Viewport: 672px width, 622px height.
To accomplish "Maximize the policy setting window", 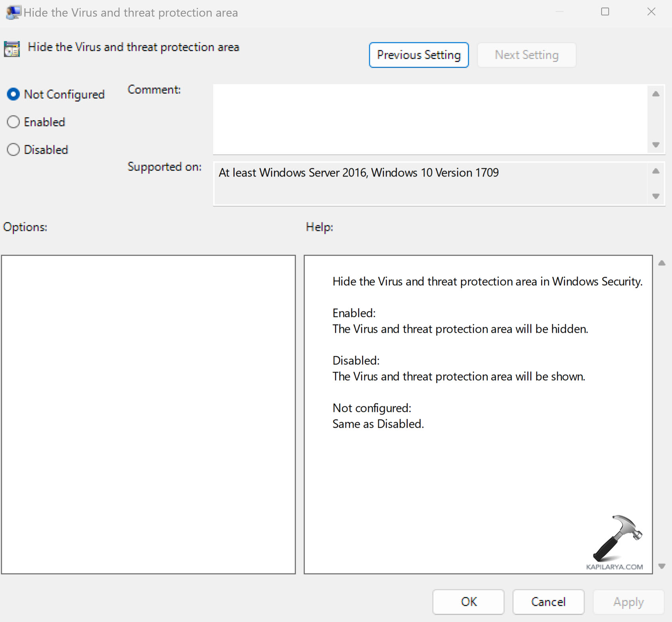I will point(605,12).
